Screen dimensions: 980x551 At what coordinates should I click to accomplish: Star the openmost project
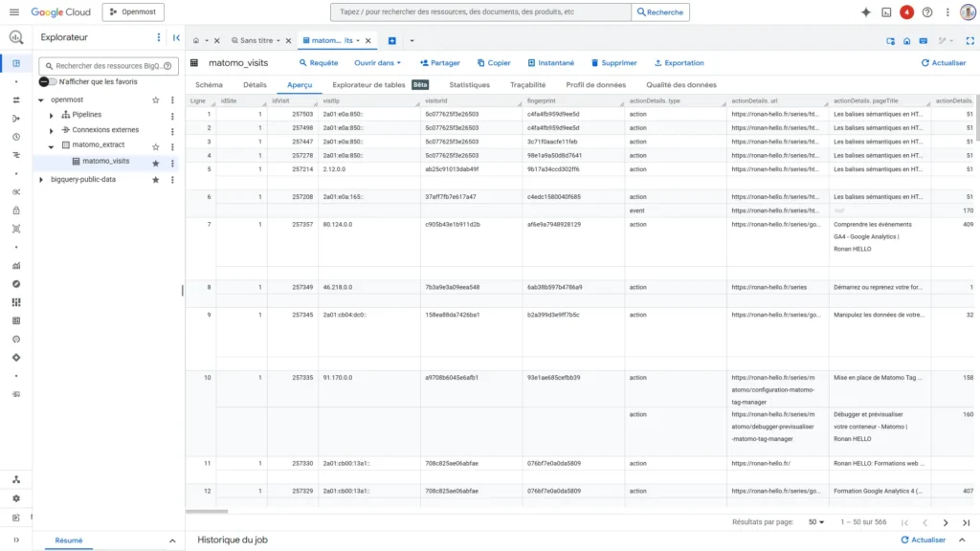click(156, 99)
